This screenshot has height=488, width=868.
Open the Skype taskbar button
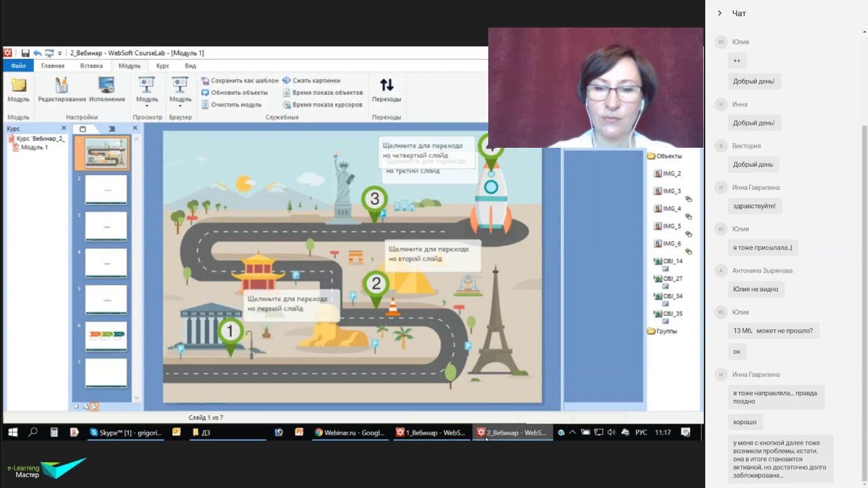(126, 432)
